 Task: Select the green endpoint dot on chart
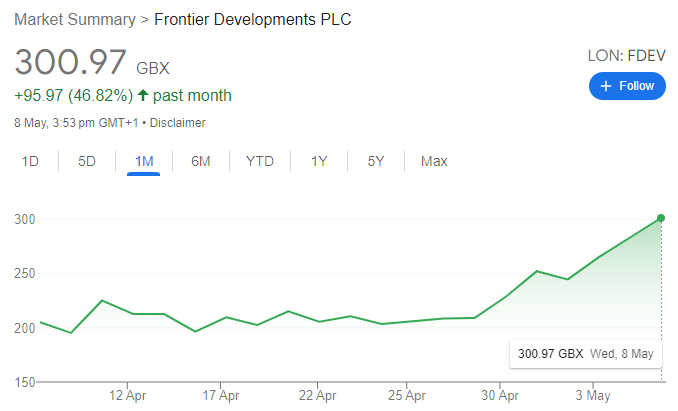pyautogui.click(x=661, y=218)
